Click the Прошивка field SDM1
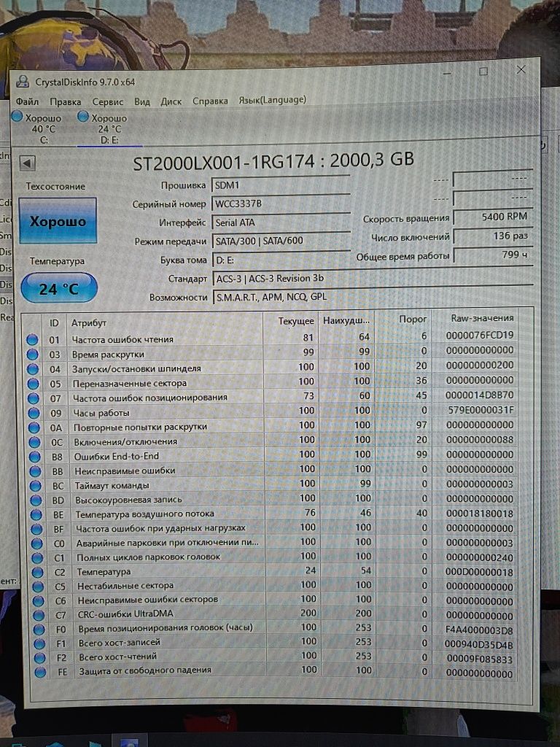 pyautogui.click(x=281, y=185)
